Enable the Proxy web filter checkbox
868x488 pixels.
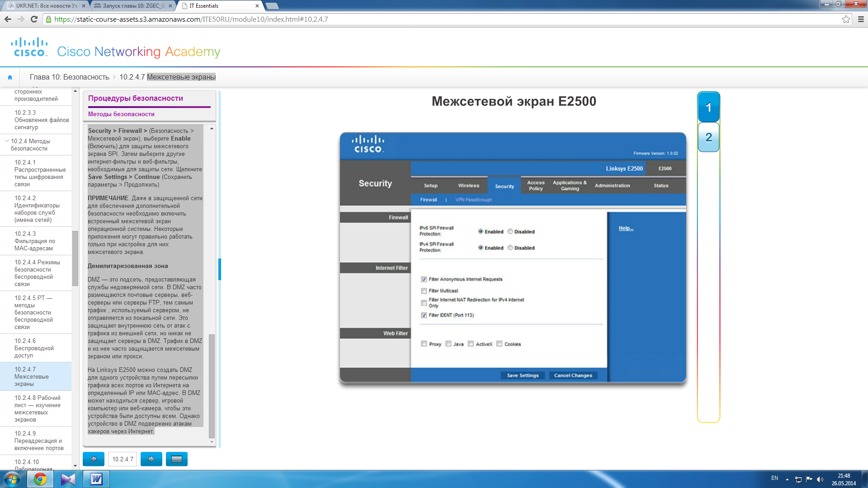point(424,344)
